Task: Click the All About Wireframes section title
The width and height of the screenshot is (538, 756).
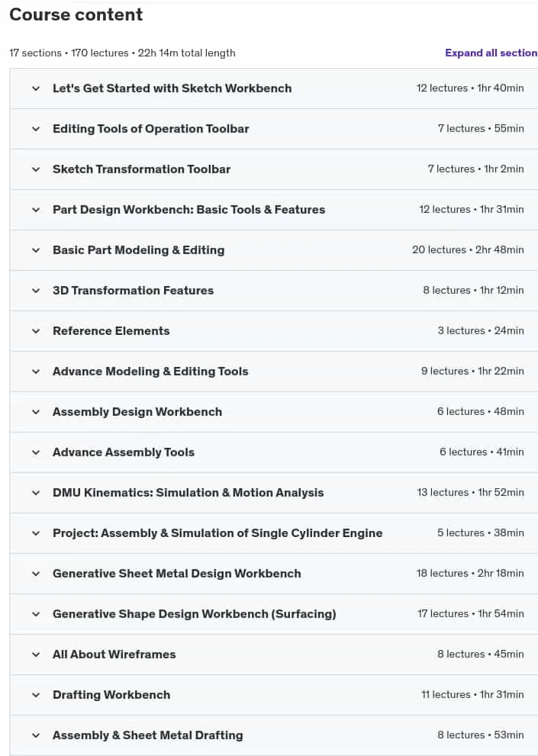Action: tap(114, 655)
